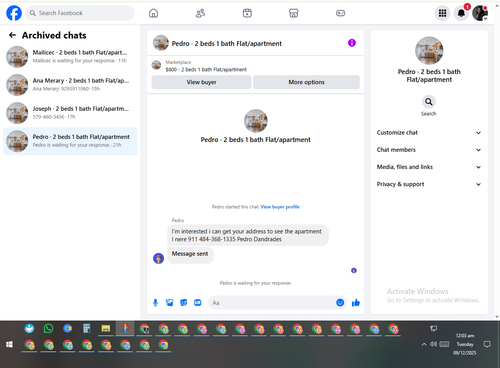Expand Media, files and links section
Image resolution: width=500 pixels, height=368 pixels.
[x=429, y=167]
